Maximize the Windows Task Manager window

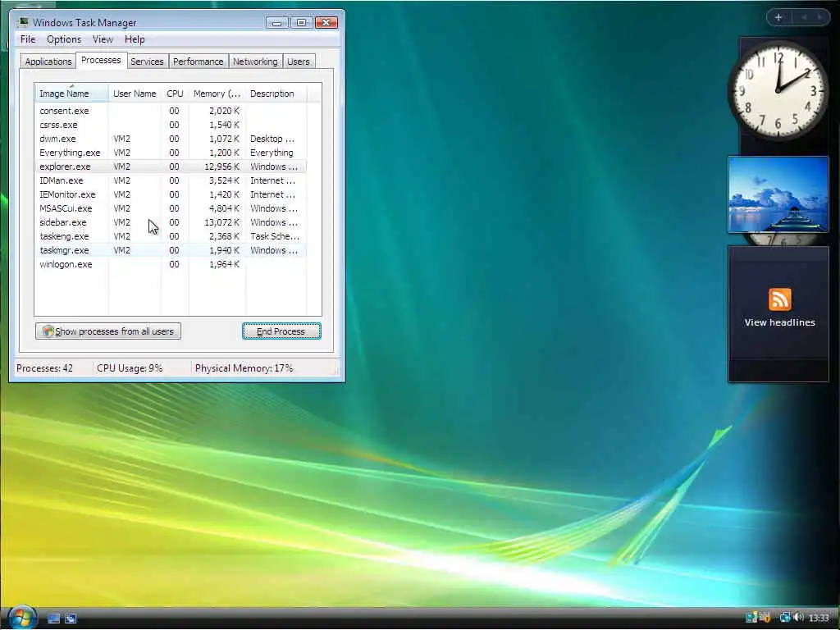(x=301, y=22)
